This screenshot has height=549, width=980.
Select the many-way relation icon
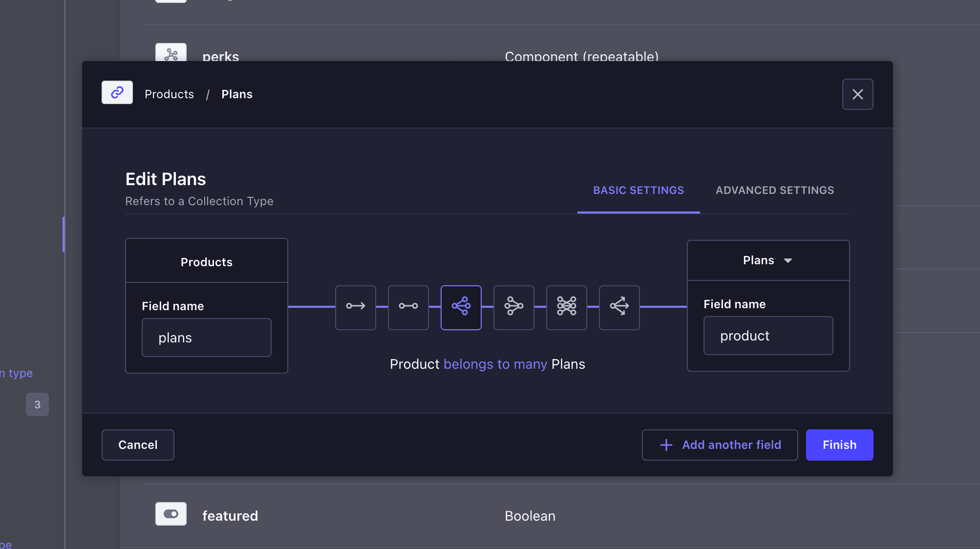pyautogui.click(x=619, y=307)
